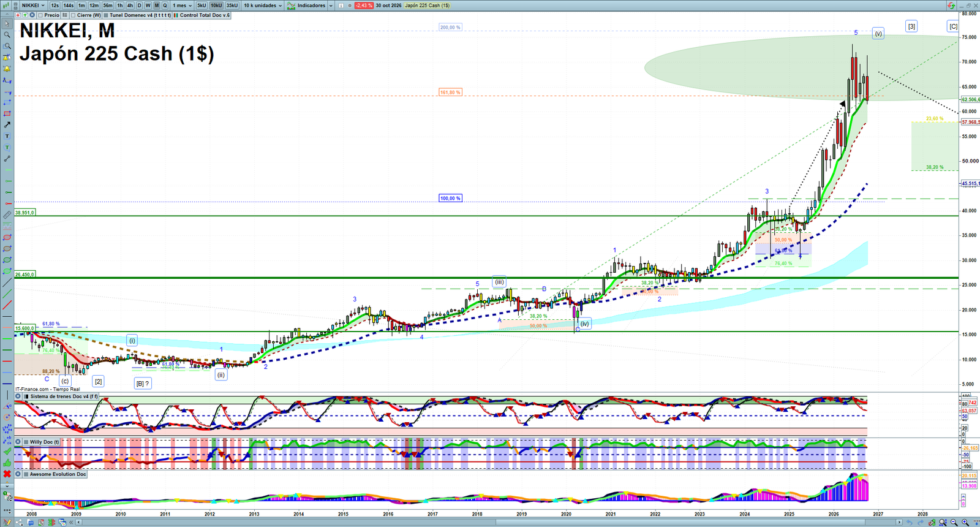Select the Q quarterly timeframe
This screenshot has height=527, width=980.
165,6
